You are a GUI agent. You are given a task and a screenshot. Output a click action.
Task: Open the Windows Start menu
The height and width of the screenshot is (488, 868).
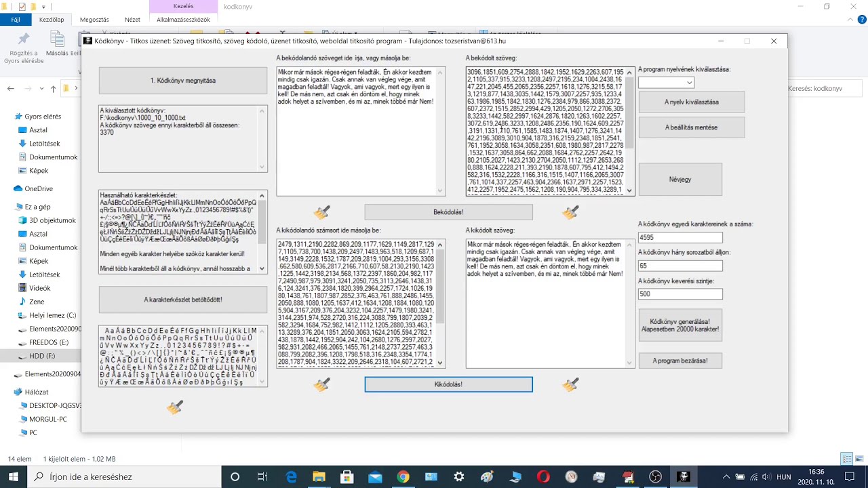click(13, 476)
